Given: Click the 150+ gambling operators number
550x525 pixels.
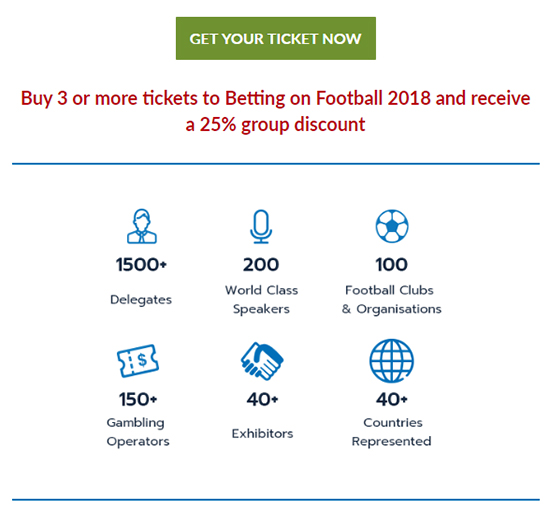Looking at the screenshot, I should click(138, 399).
